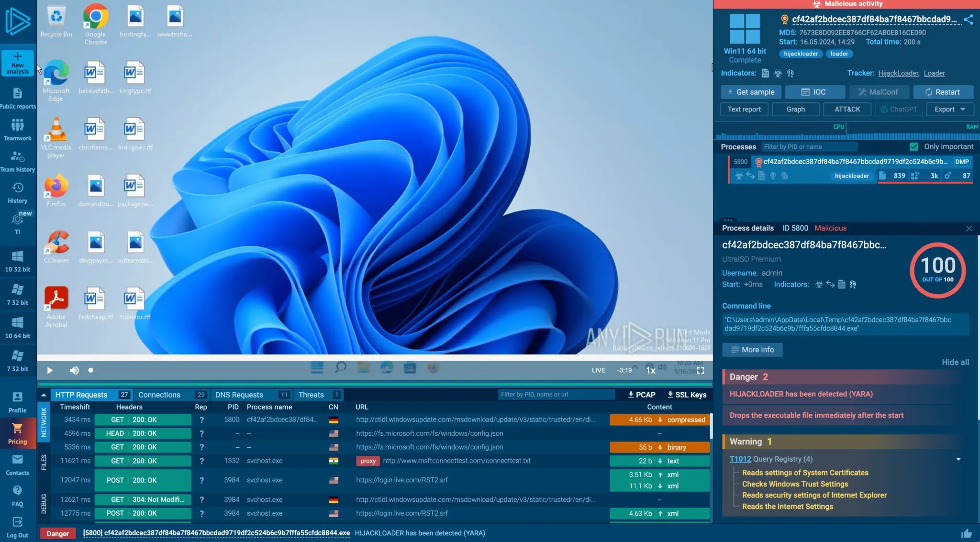Screen dimensions: 980x542
Task: Select the New analysis sidebar icon
Action: point(18,63)
